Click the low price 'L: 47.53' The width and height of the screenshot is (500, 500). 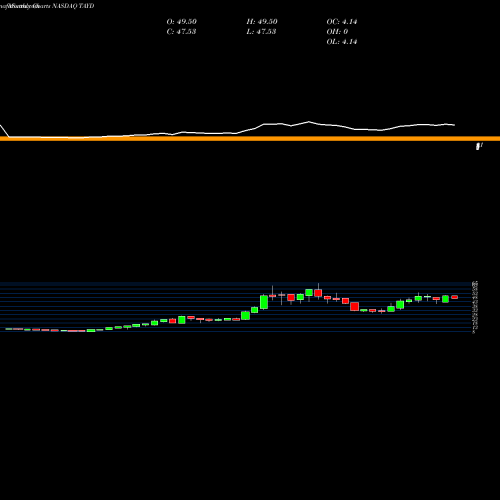click(261, 32)
